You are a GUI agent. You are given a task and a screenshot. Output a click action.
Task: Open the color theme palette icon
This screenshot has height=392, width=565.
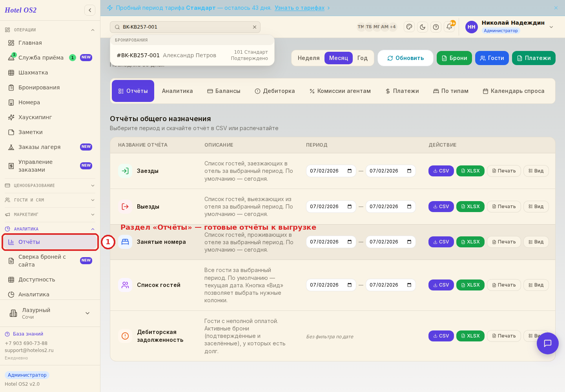pyautogui.click(x=409, y=27)
